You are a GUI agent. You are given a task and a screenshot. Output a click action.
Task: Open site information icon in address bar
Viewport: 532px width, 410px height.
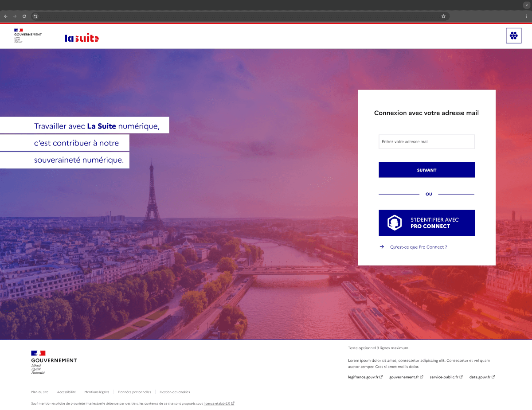click(36, 16)
